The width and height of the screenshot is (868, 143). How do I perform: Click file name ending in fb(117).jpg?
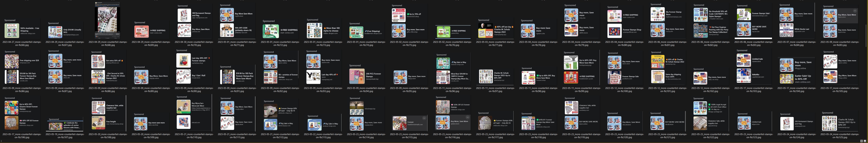(496, 136)
